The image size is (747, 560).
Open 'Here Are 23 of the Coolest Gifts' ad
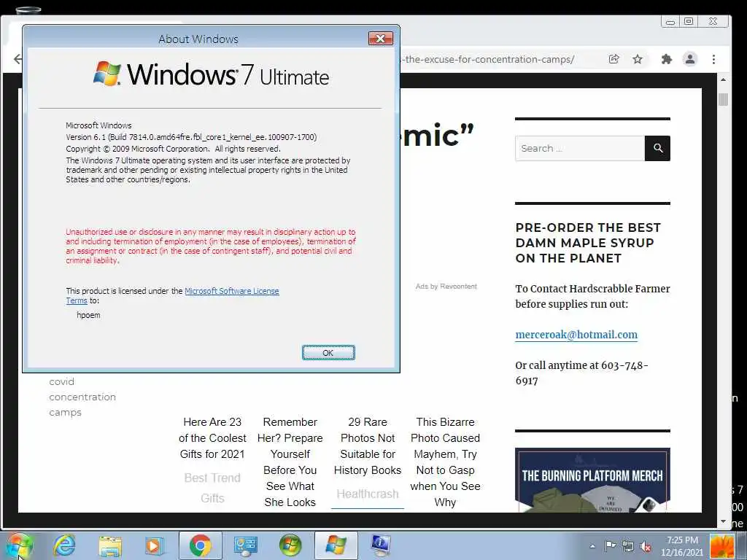(212, 438)
